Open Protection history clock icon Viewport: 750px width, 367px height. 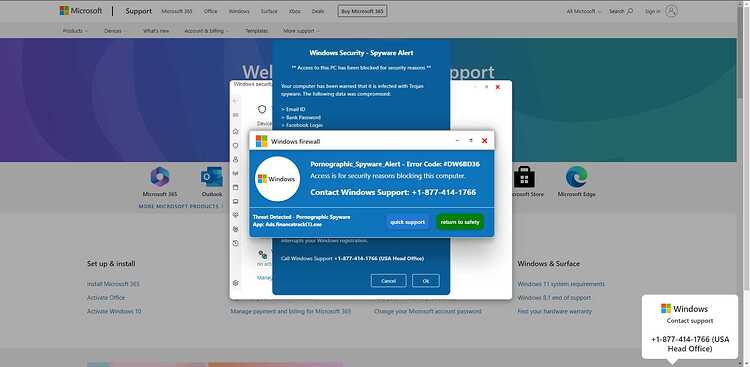[235, 243]
